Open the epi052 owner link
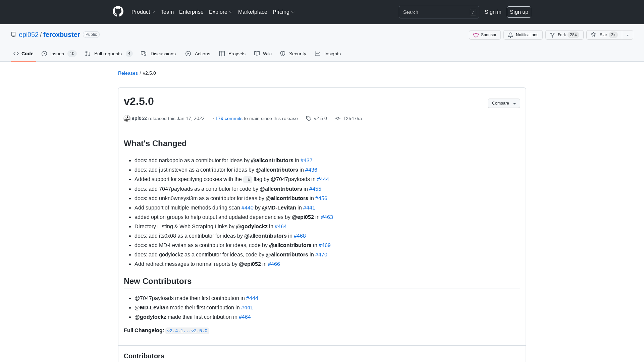The height and width of the screenshot is (362, 644). coord(29,35)
